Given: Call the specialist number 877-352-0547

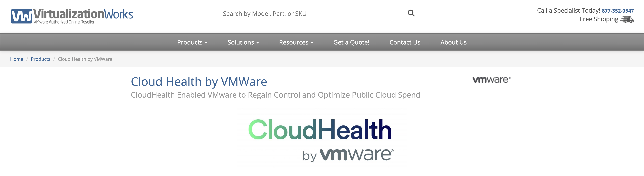Looking at the screenshot, I should click(618, 11).
